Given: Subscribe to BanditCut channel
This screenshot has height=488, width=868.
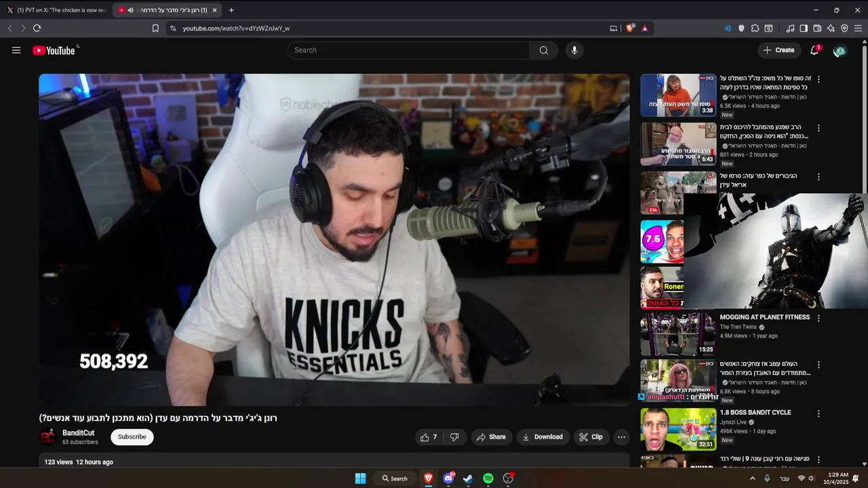Looking at the screenshot, I should click(132, 437).
